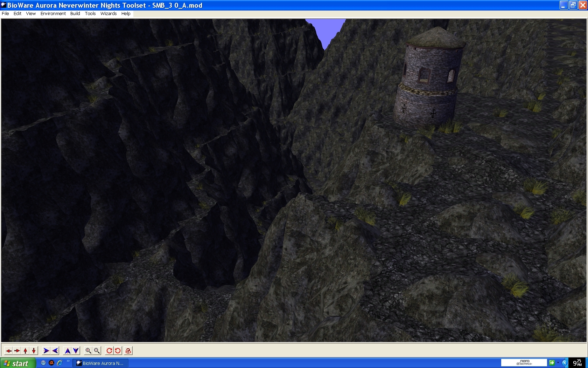Screen dimensions: 588x368
Task: Zoom out with the magnifier minus icon
Action: pos(97,351)
